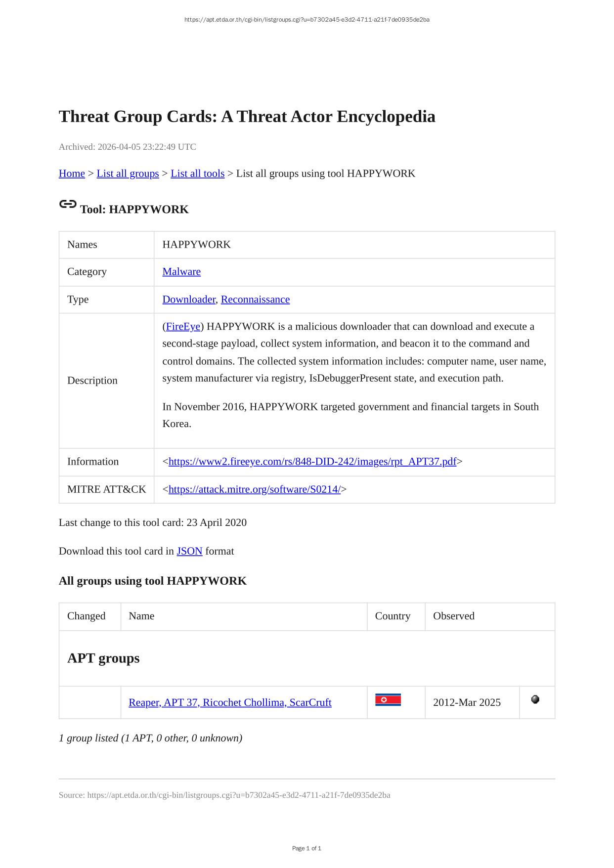
Task: Follow the FireEye link in the description
Action: point(183,327)
